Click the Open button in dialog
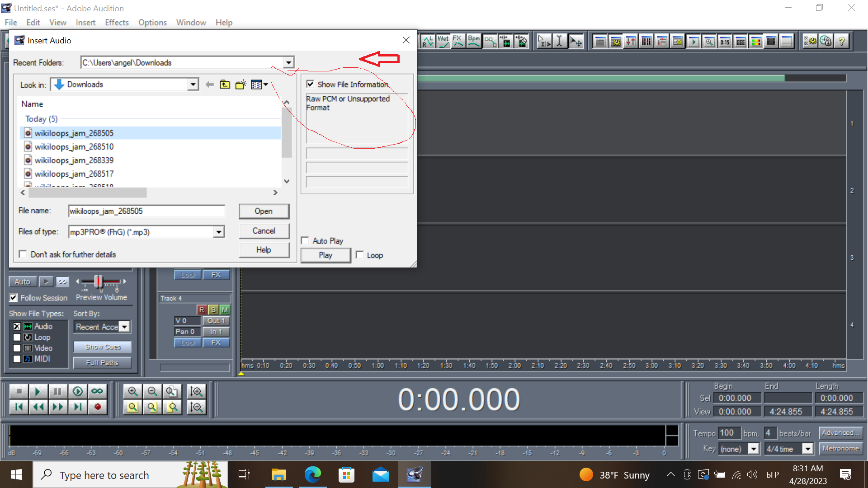 264,211
